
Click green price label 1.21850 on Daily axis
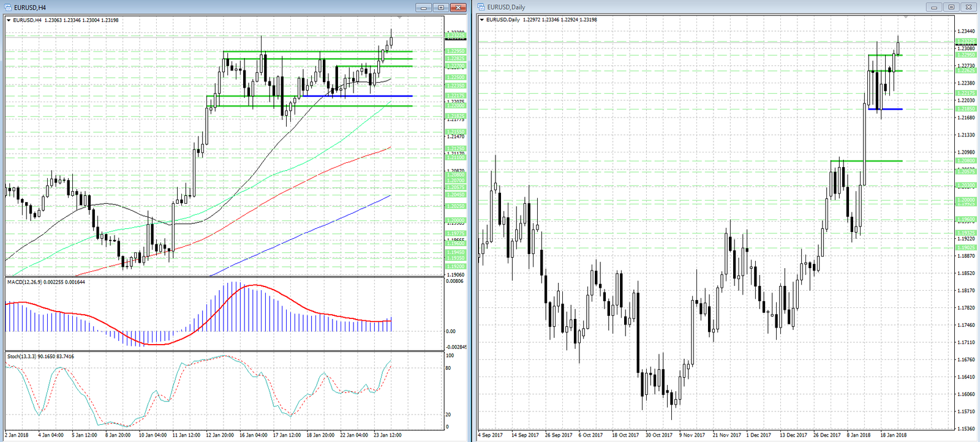pos(966,109)
